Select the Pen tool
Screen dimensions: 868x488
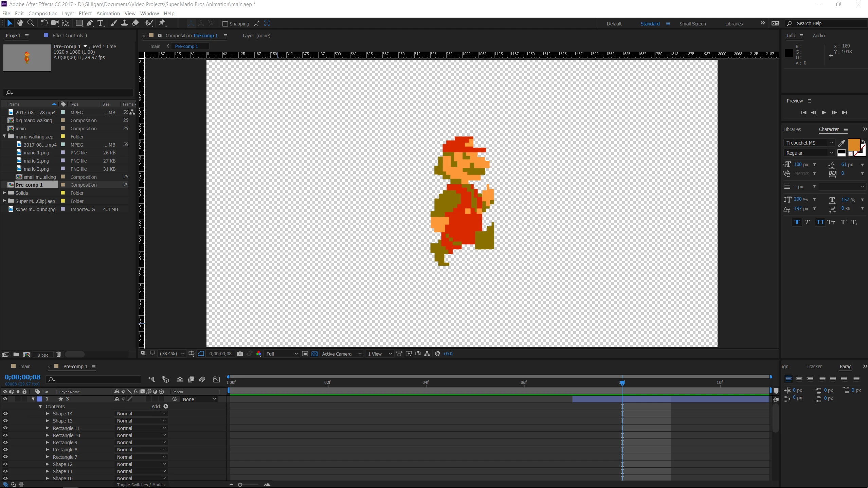pos(90,23)
